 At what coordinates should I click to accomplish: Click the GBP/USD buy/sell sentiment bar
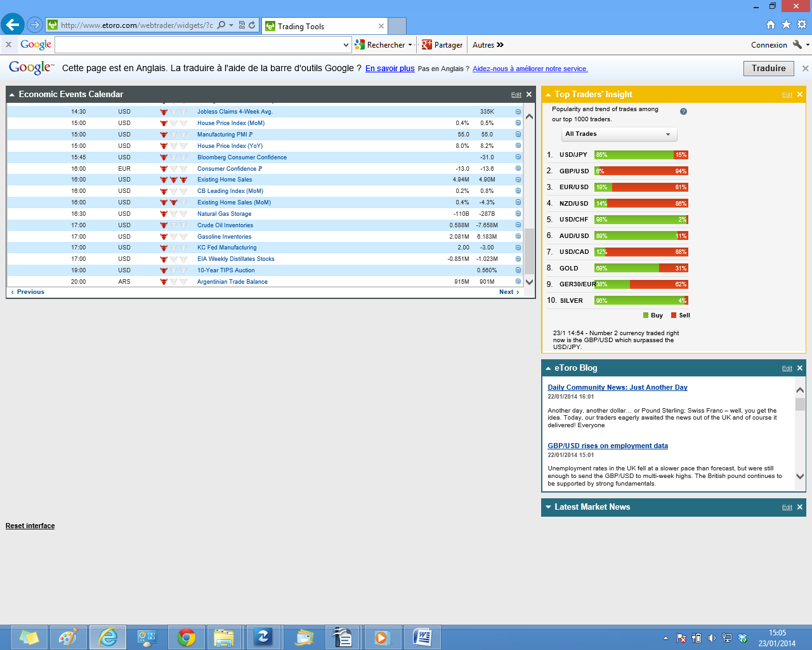pos(641,171)
